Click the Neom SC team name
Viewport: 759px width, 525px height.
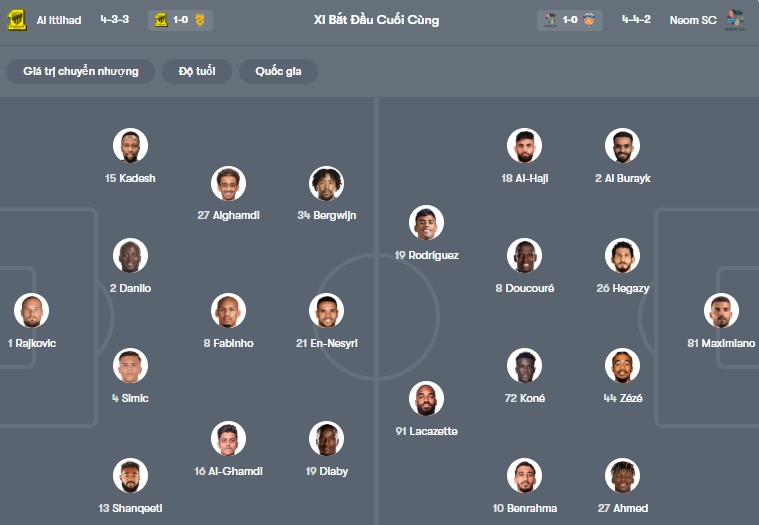coord(693,20)
